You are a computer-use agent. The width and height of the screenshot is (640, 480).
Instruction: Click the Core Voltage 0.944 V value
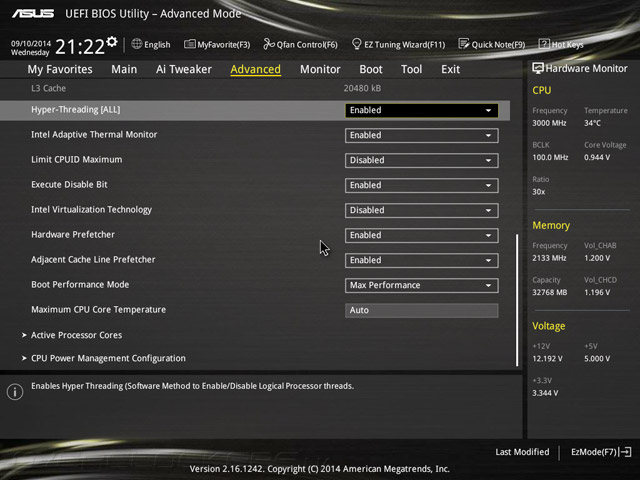(597, 157)
